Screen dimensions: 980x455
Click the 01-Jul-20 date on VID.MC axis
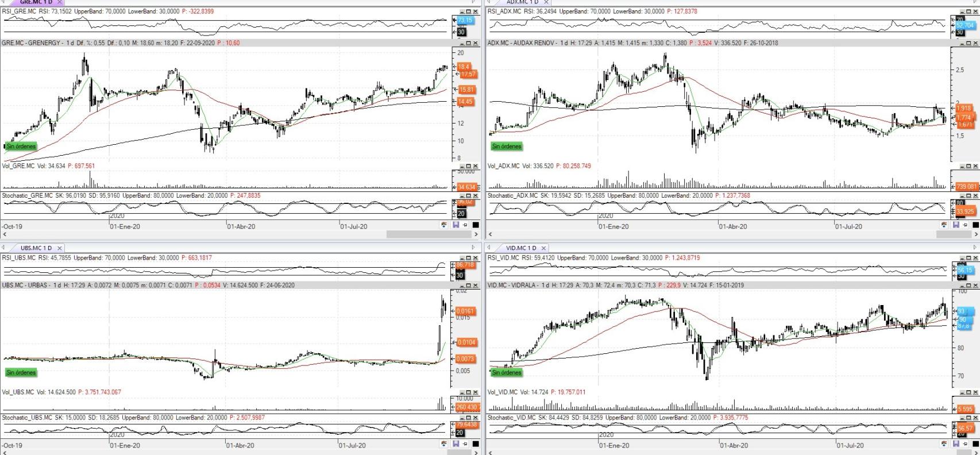point(850,445)
